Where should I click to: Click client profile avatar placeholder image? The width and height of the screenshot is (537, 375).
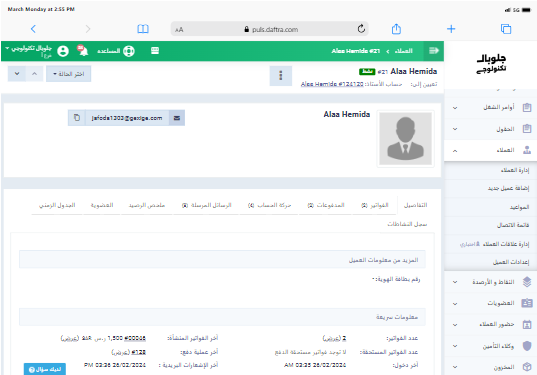(405, 139)
